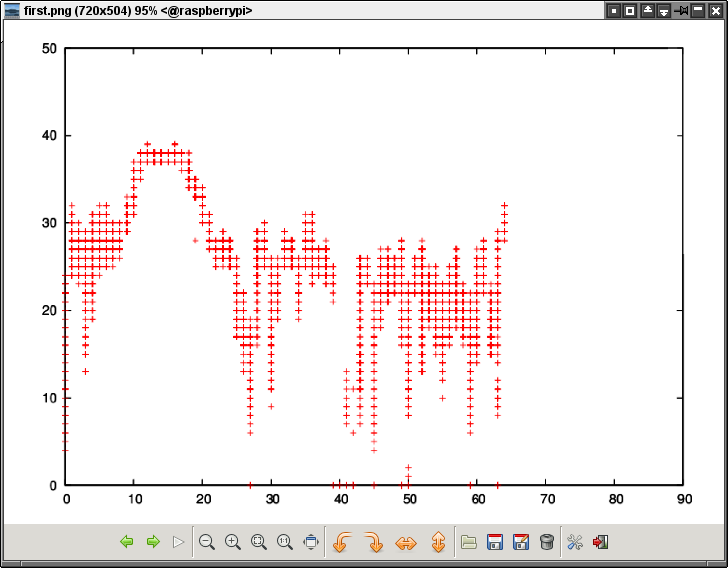This screenshot has width=728, height=568.
Task: Zoom in on the image
Action: (233, 542)
